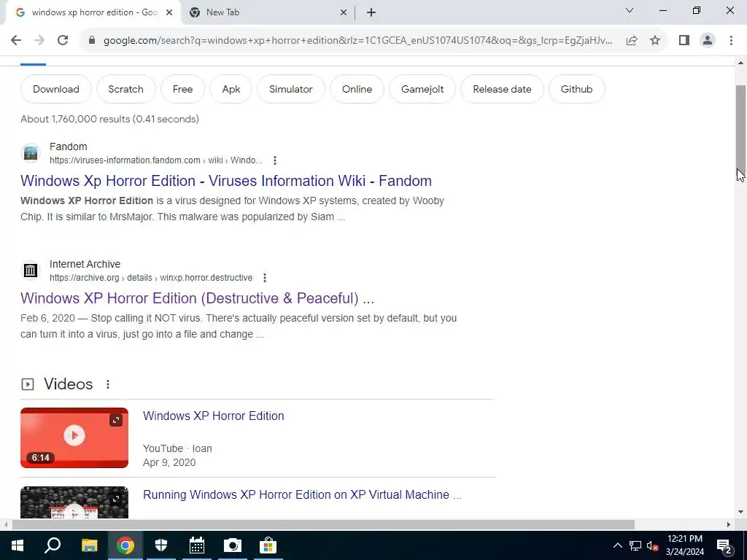Open tab search chevron in title bar
Image resolution: width=747 pixels, height=560 pixels.
[x=630, y=10]
